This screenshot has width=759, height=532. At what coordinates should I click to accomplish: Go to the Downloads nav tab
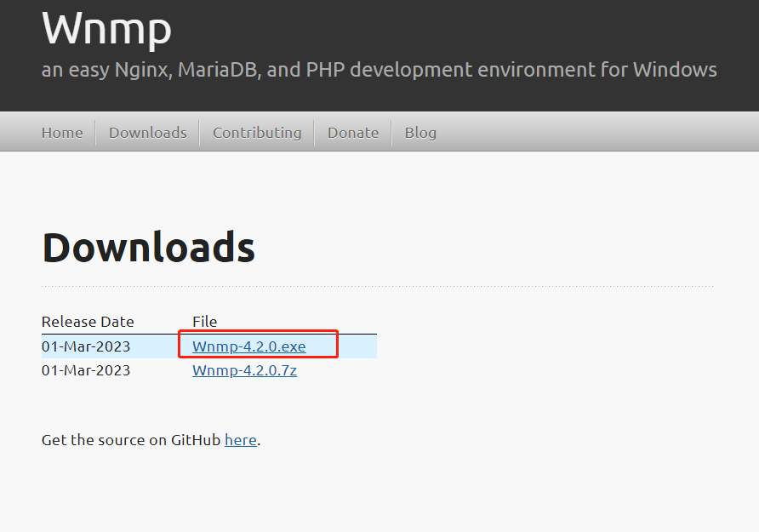point(148,133)
